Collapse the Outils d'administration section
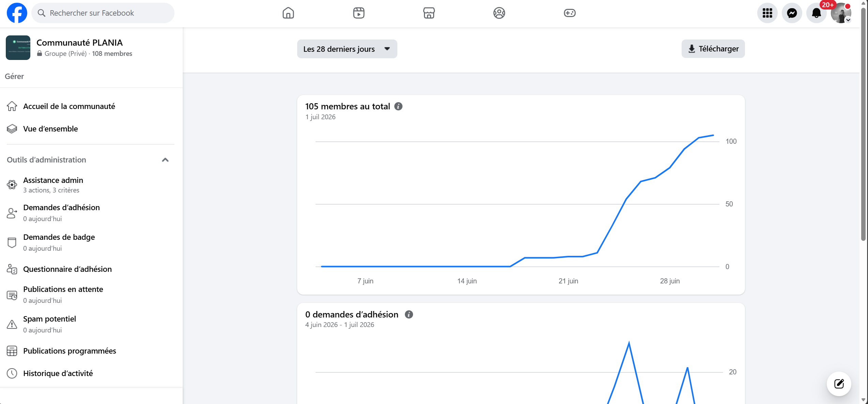The height and width of the screenshot is (404, 868). point(165,160)
